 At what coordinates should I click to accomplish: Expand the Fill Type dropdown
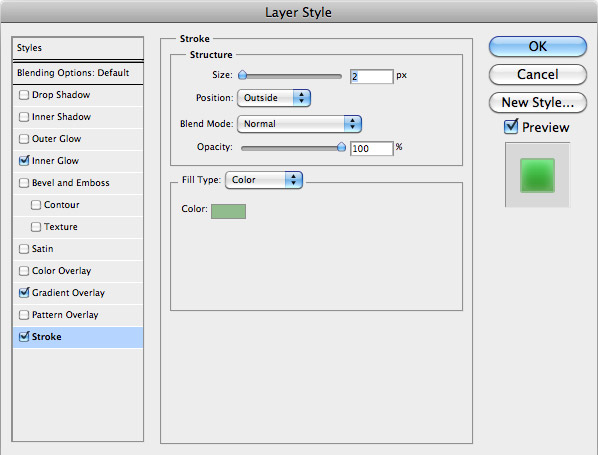coord(264,180)
